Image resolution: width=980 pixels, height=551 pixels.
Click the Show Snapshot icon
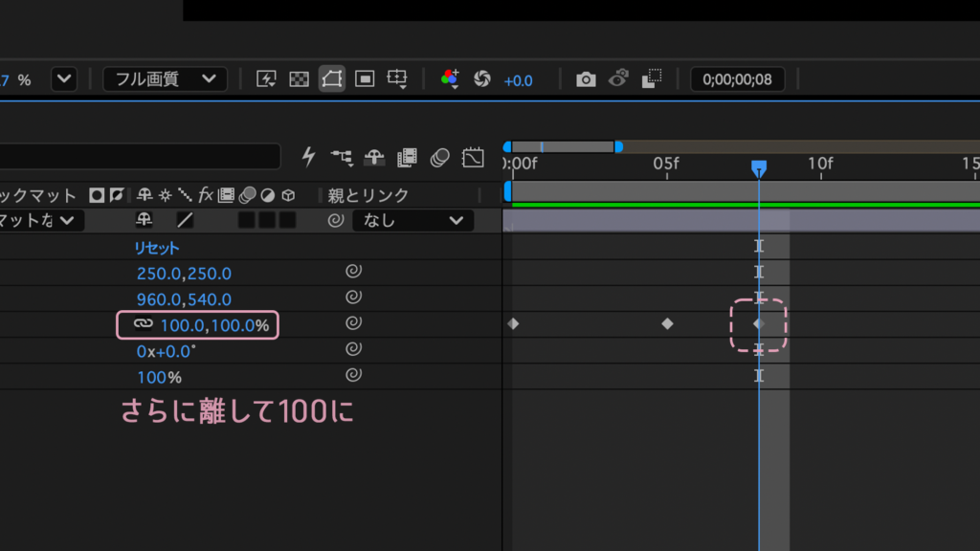pyautogui.click(x=618, y=78)
